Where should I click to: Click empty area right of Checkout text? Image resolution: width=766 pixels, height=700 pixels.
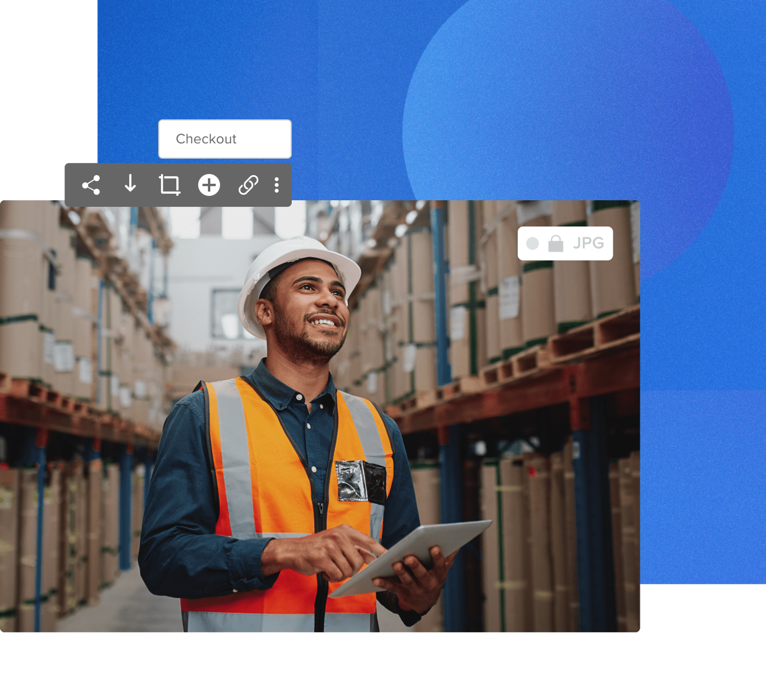[266, 139]
